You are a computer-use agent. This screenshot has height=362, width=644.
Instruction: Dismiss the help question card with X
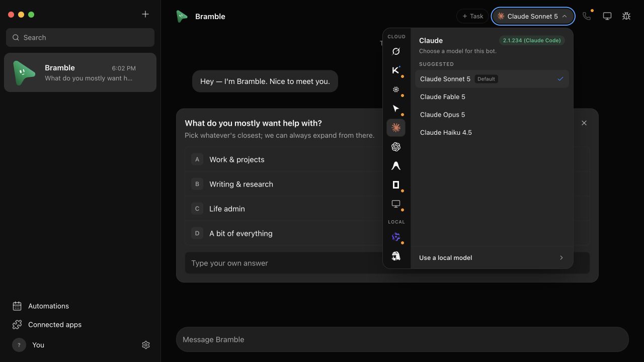[x=584, y=123]
